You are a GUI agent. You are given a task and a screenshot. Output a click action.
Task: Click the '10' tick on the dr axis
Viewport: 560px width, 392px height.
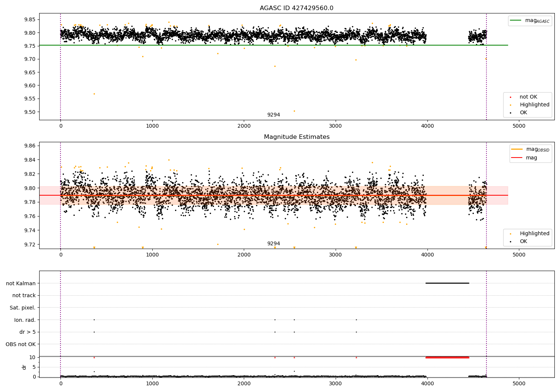coord(32,358)
